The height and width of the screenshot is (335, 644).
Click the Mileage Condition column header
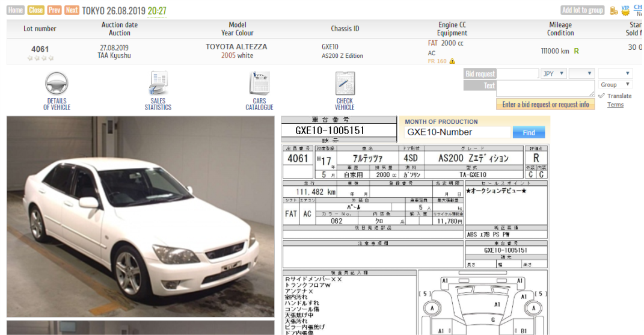[x=560, y=29]
